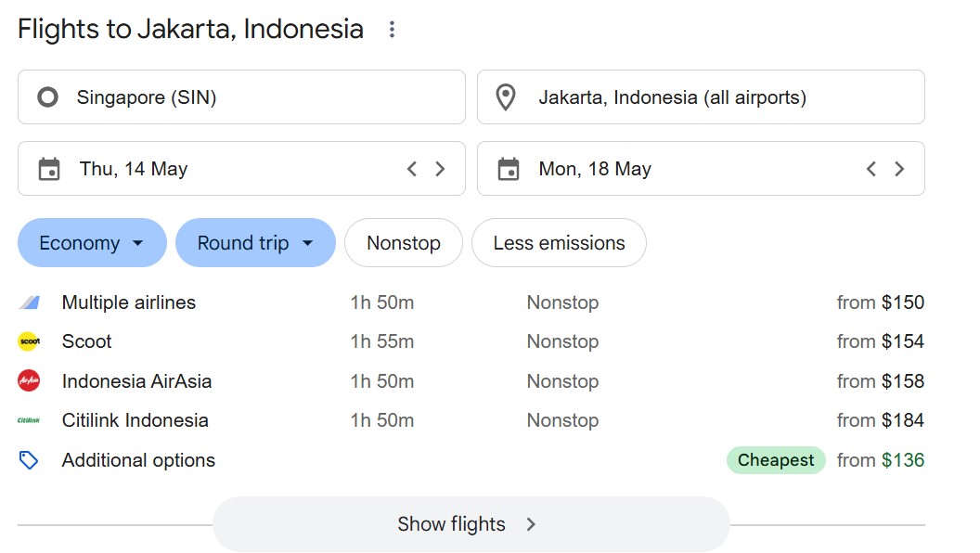Image resolution: width=980 pixels, height=553 pixels.
Task: Advance departure date with right chevron
Action: pos(440,168)
